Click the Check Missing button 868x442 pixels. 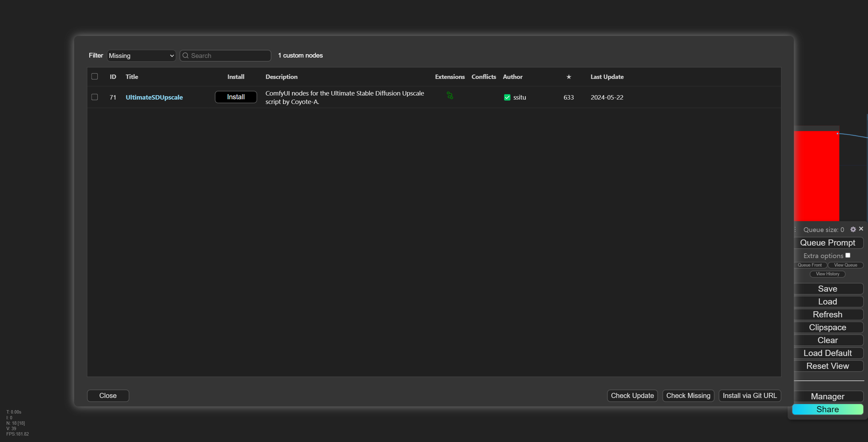coord(688,396)
